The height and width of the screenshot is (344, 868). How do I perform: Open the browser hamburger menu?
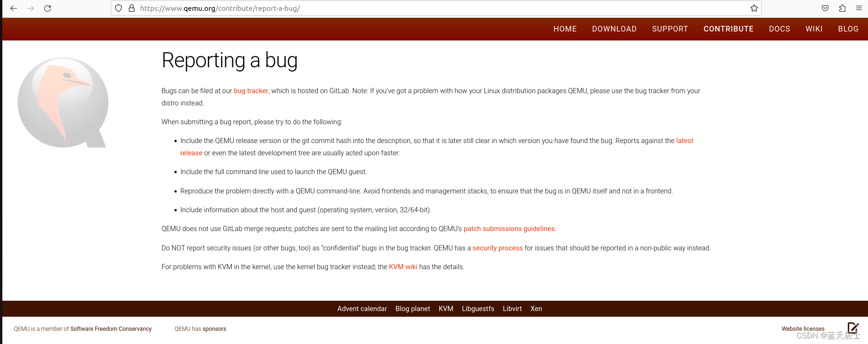point(859,8)
